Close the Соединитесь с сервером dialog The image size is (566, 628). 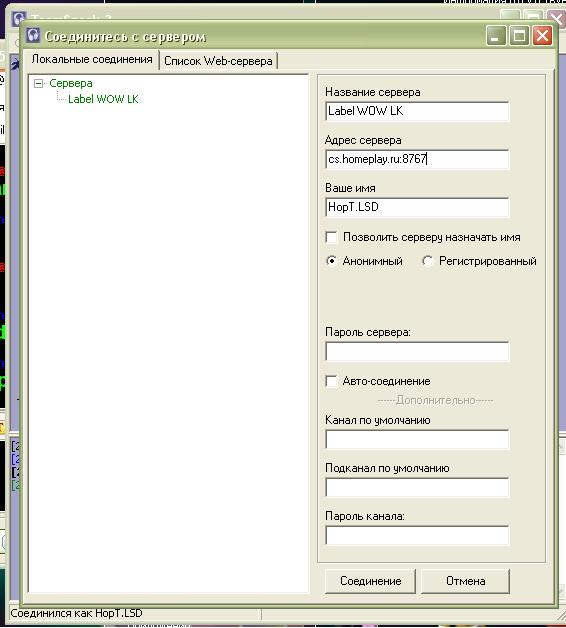542,36
